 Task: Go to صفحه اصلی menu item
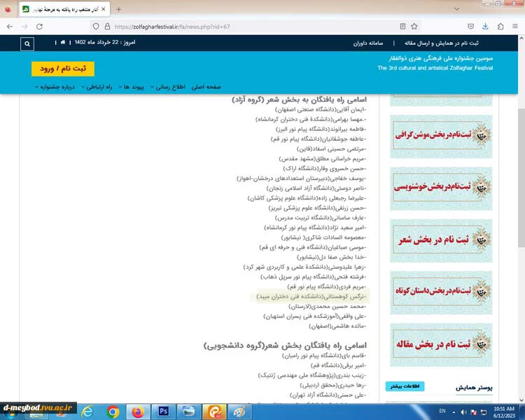[x=206, y=87]
